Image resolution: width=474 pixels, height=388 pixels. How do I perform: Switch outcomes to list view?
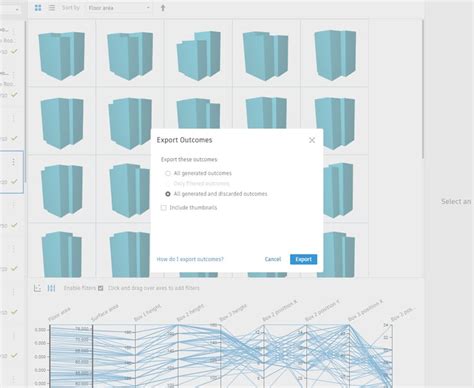point(52,8)
